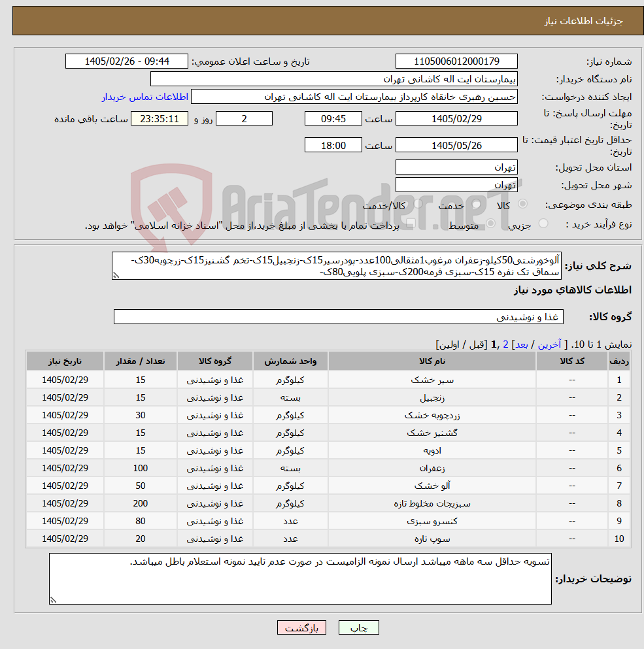Click the need number field 1105006012000179
Viewport: 644px width, 649px height.
click(x=456, y=61)
